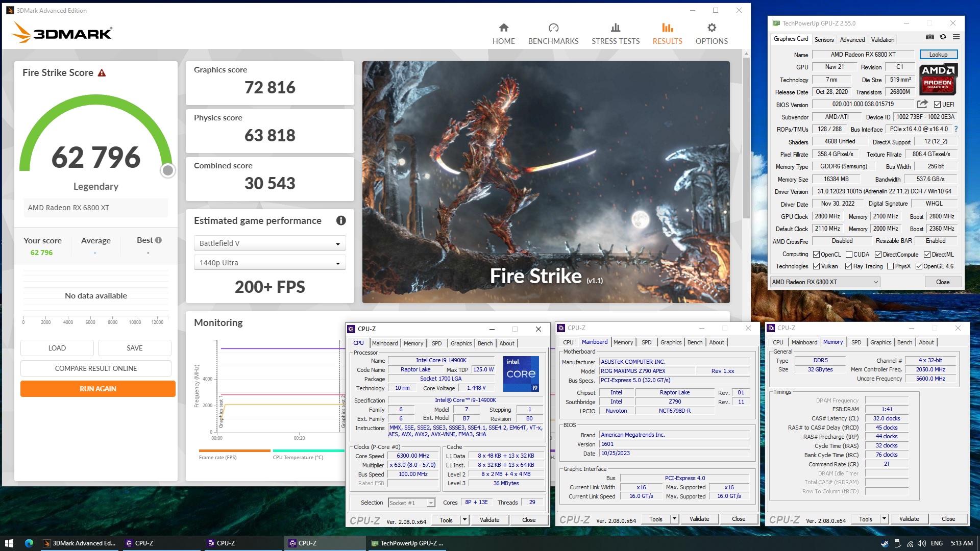
Task: Toggle DirectML checkbox in GPU-Z
Action: 927,255
